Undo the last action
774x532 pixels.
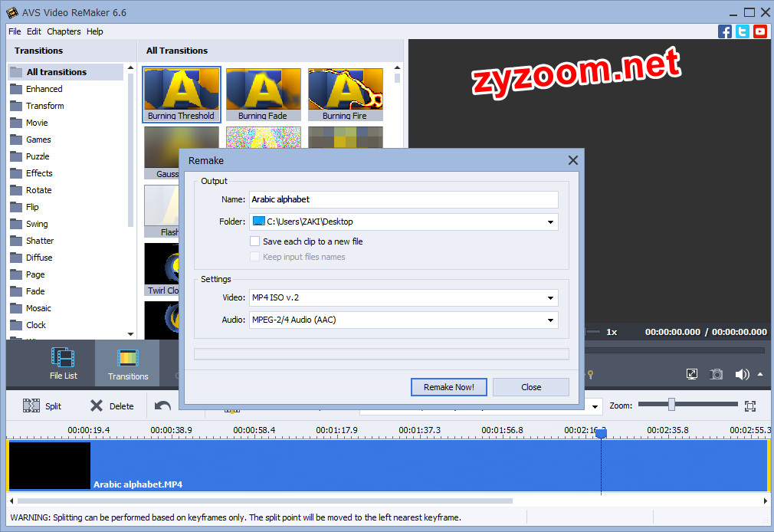[x=162, y=406]
